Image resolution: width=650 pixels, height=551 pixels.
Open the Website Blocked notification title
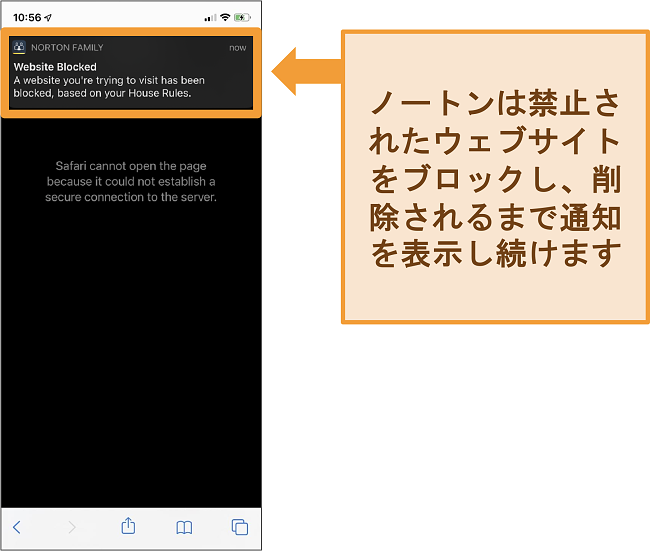55,67
